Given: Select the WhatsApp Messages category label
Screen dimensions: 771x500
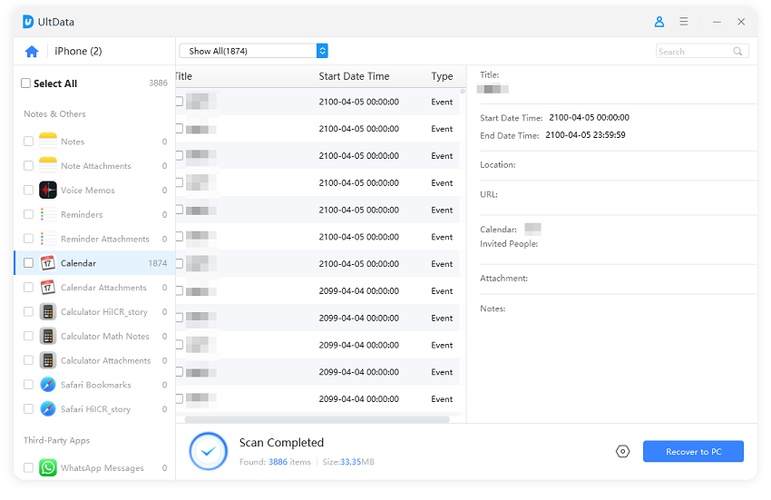Looking at the screenshot, I should pyautogui.click(x=102, y=468).
